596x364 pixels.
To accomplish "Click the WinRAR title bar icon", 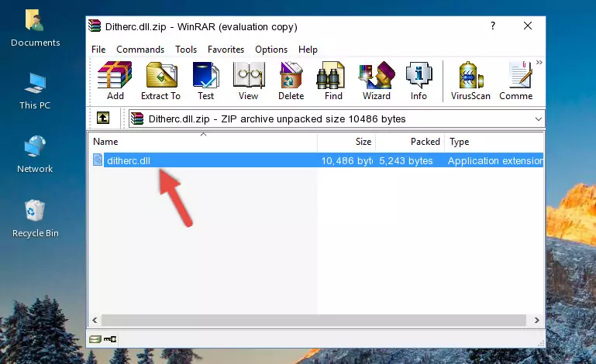I will (95, 26).
